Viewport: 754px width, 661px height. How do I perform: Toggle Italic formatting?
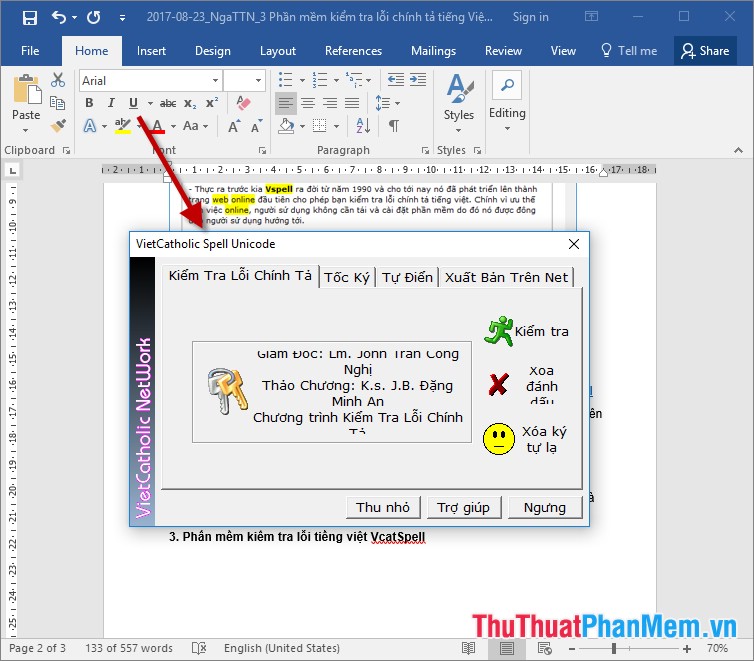click(x=111, y=103)
